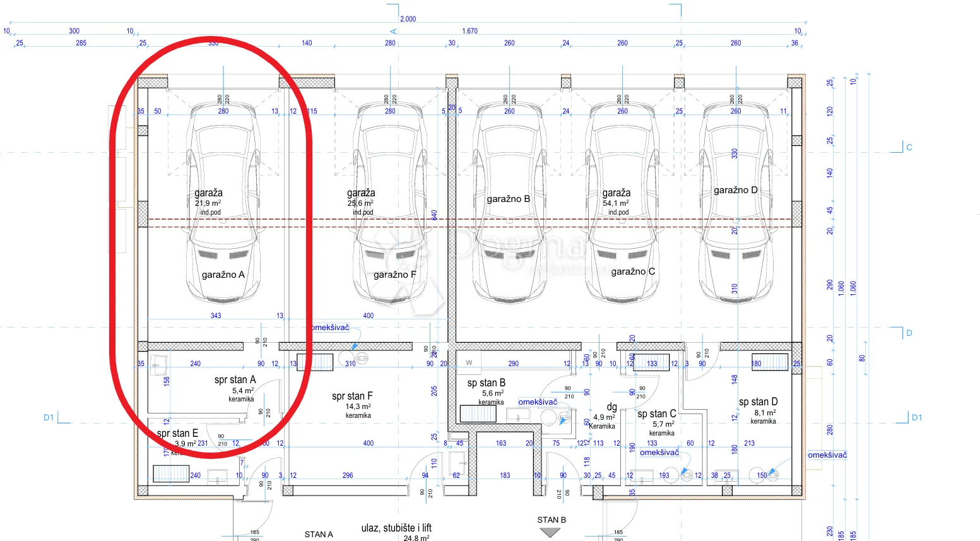Select the 'spr stan E' room label
The width and height of the screenshot is (980, 541).
(177, 433)
